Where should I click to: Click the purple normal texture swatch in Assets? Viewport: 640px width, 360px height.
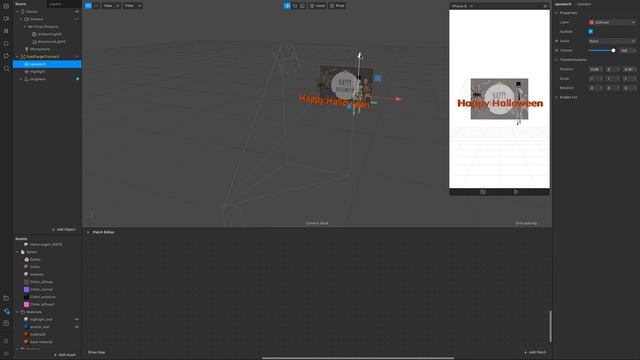pyautogui.click(x=27, y=289)
